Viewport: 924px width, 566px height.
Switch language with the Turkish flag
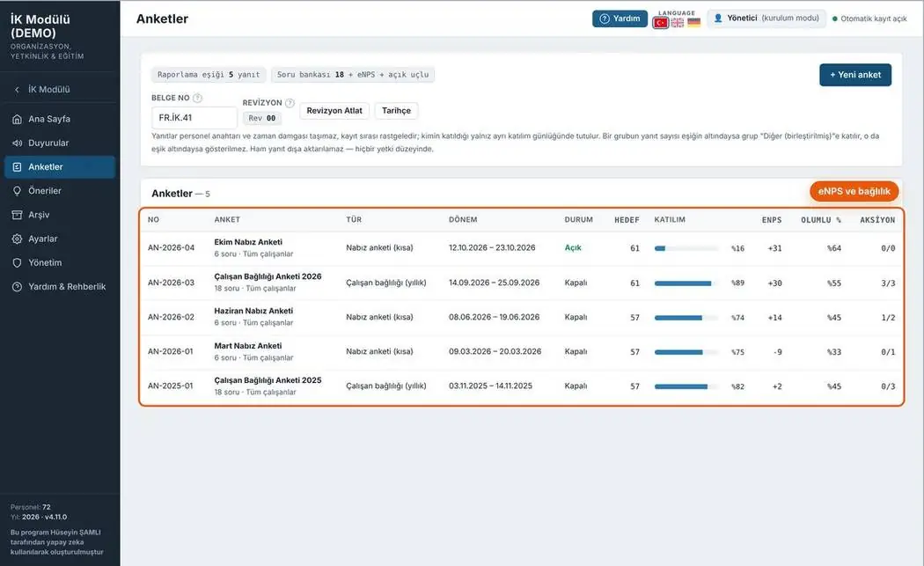point(661,22)
